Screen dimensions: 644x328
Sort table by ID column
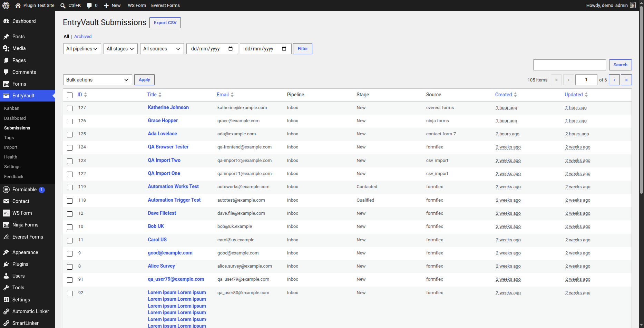click(x=82, y=95)
